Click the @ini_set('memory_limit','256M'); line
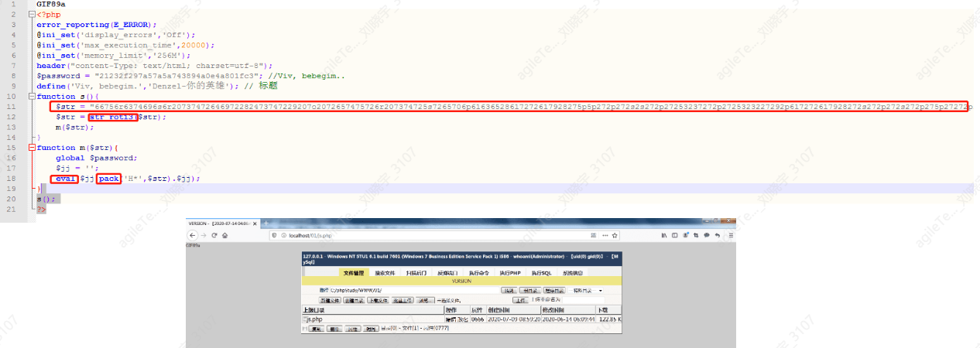Viewport: 980px width, 348px height. (113, 55)
